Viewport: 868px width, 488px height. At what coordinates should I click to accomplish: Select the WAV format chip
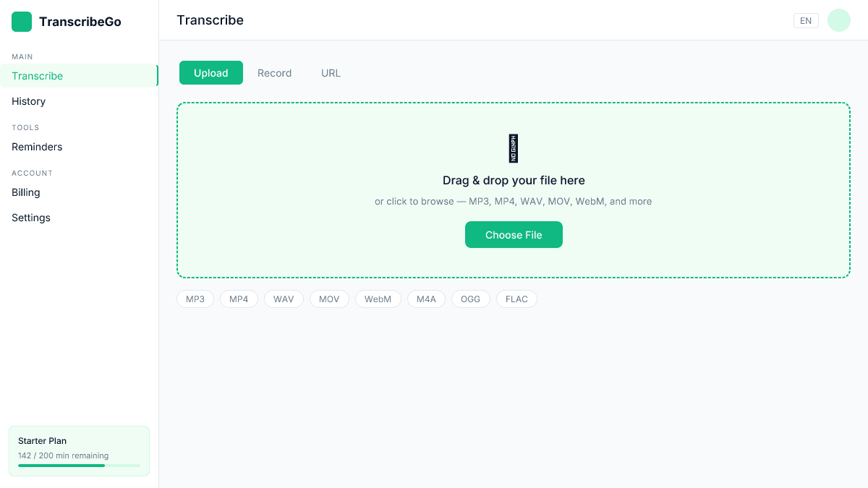284,299
